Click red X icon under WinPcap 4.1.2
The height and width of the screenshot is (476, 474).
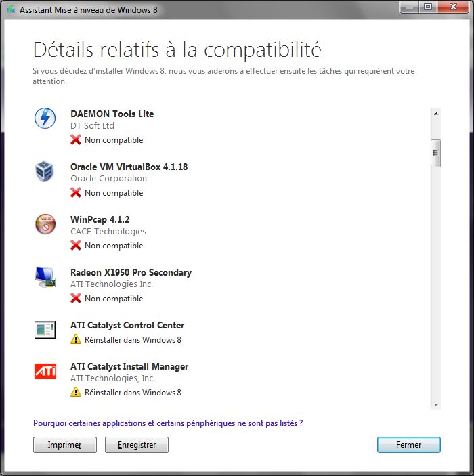pos(76,245)
